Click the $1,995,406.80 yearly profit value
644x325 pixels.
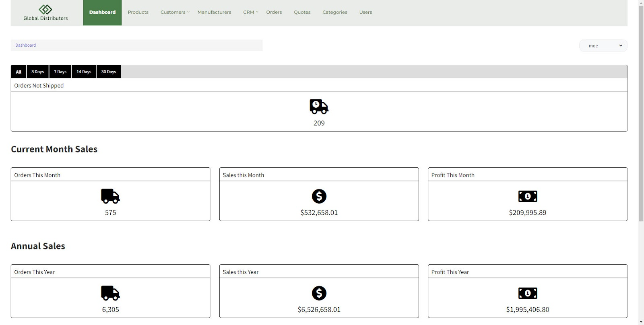pos(528,309)
